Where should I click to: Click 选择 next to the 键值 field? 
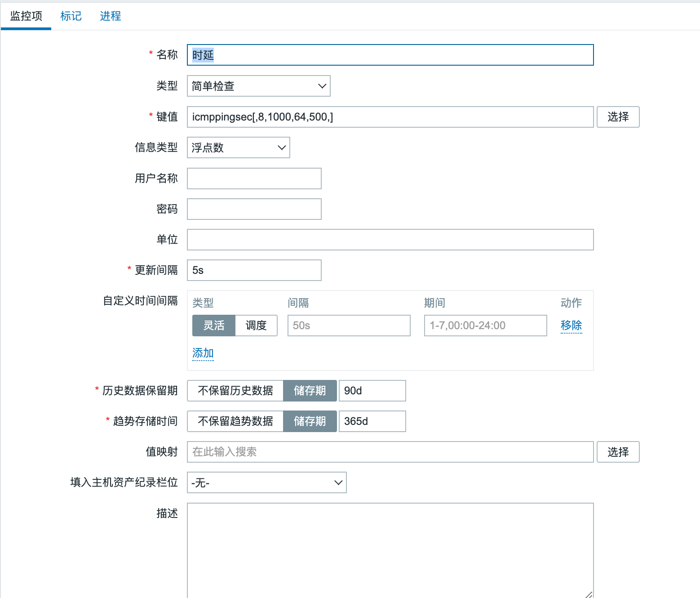point(618,117)
